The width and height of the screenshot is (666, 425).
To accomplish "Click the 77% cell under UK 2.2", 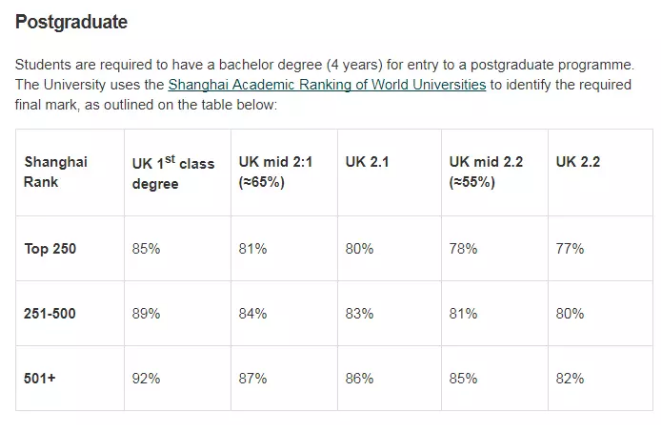I will 570,248.
